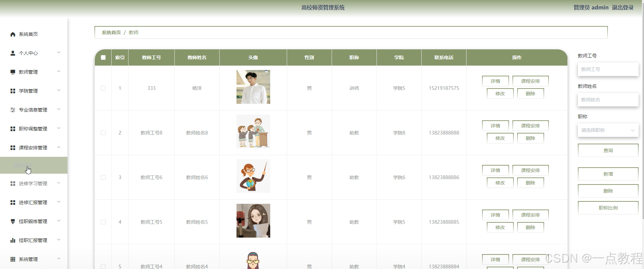
Task: Click the 查询 search button
Action: (x=608, y=150)
